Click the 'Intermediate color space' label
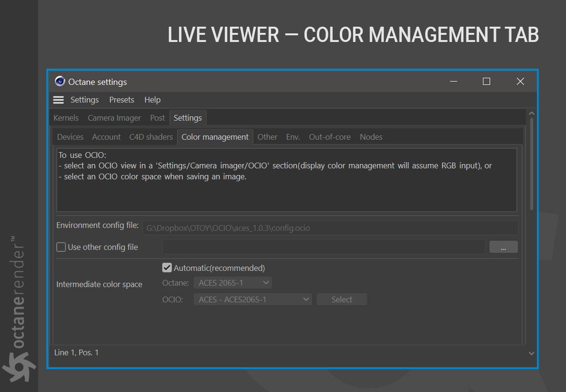The width and height of the screenshot is (566, 392). point(99,284)
